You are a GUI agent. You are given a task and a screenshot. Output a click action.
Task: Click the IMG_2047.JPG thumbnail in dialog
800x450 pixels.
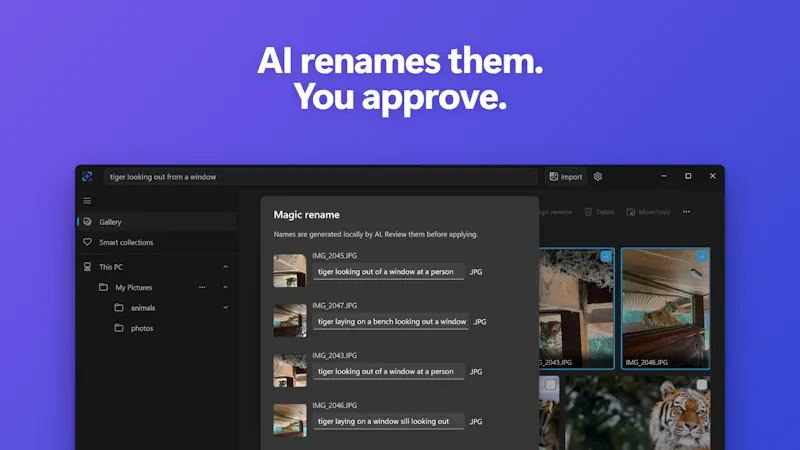tap(290, 320)
